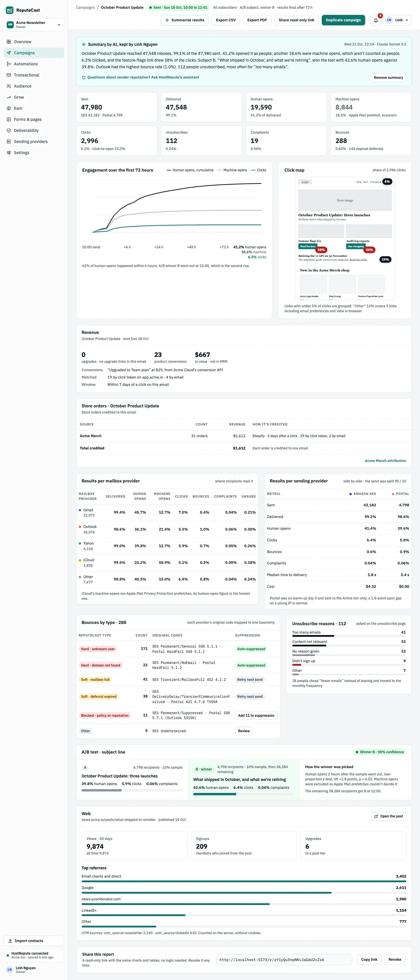420x980 pixels.
Task: Click Share read-only link
Action: [296, 20]
